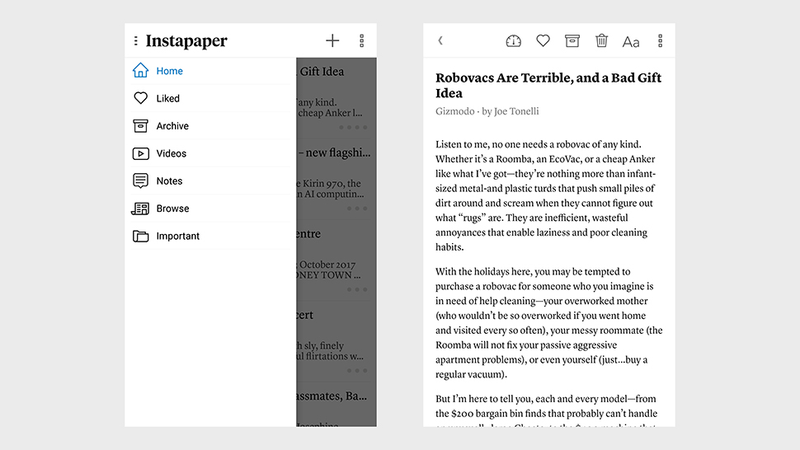This screenshot has height=450, width=800.
Task: Add a new article with the plus icon
Action: pyautogui.click(x=332, y=41)
